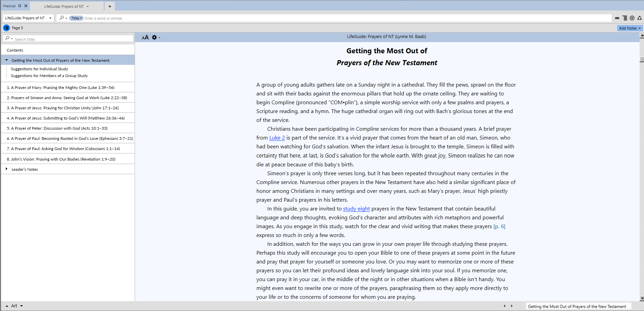Select the Leader's Notes entry
The height and width of the screenshot is (311, 644).
pyautogui.click(x=25, y=169)
